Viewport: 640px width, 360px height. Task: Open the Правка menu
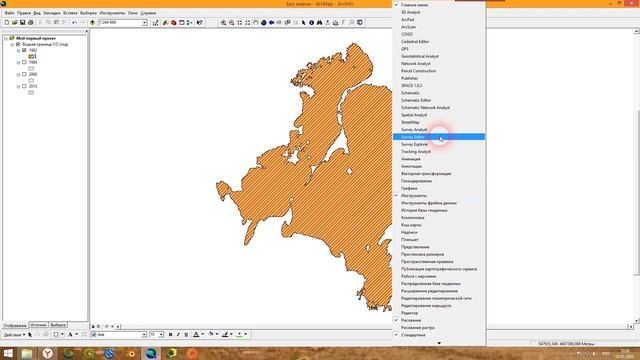[24, 13]
